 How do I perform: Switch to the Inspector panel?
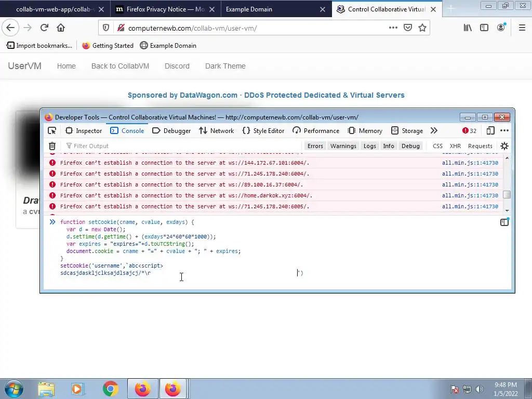[84, 130]
